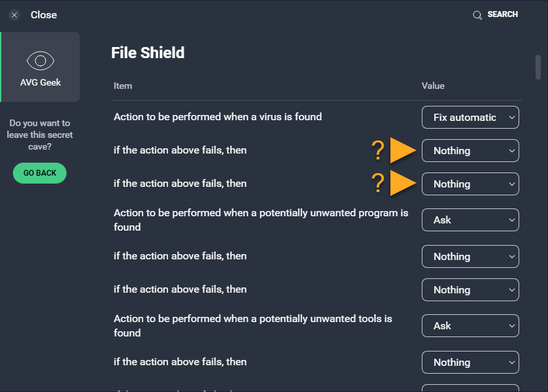This screenshot has height=392, width=548.
Task: Click the magnifying glass search icon
Action: pos(477,15)
